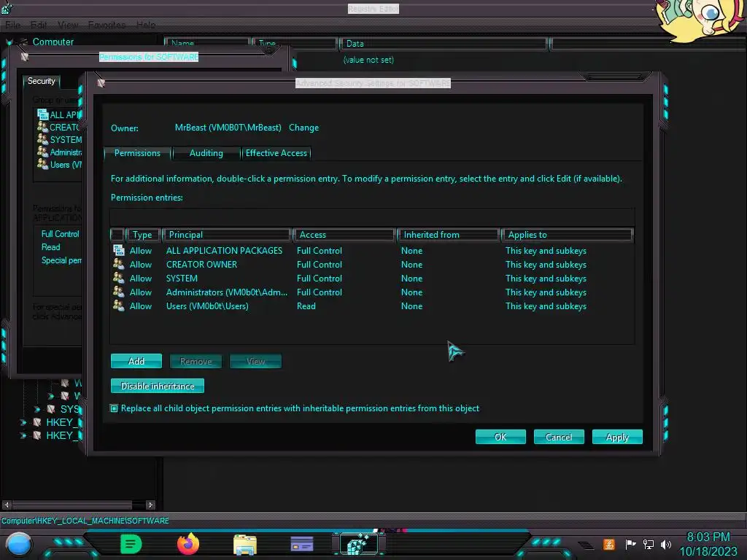Click the Remove button

tap(196, 361)
